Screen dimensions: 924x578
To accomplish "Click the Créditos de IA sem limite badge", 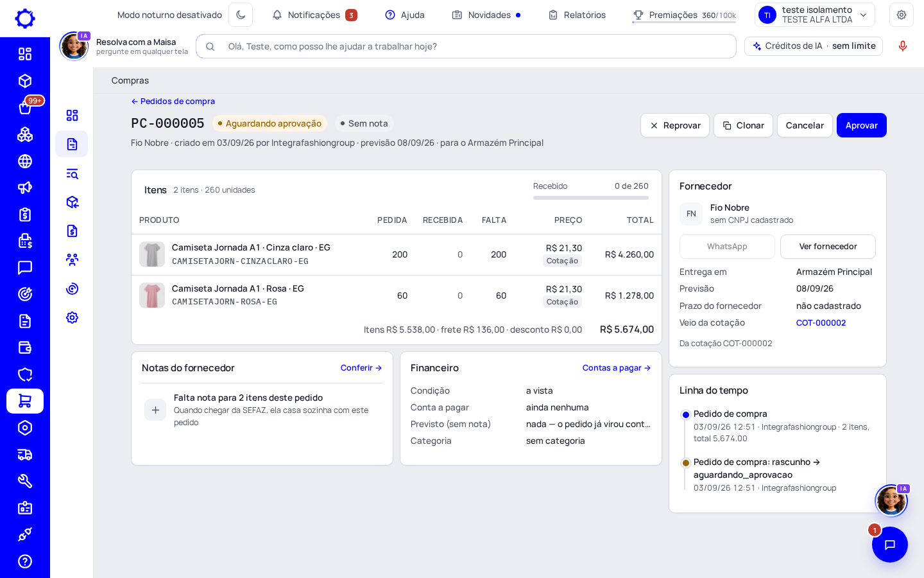I will click(814, 46).
